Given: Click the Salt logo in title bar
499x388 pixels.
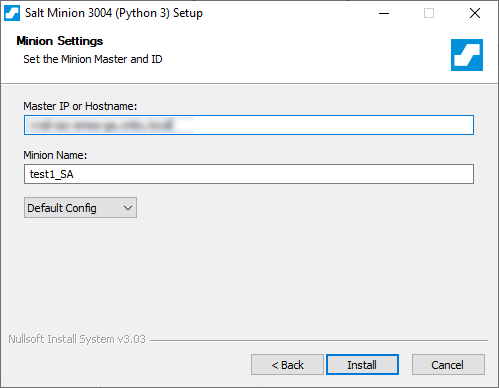Looking at the screenshot, I should click(x=12, y=13).
